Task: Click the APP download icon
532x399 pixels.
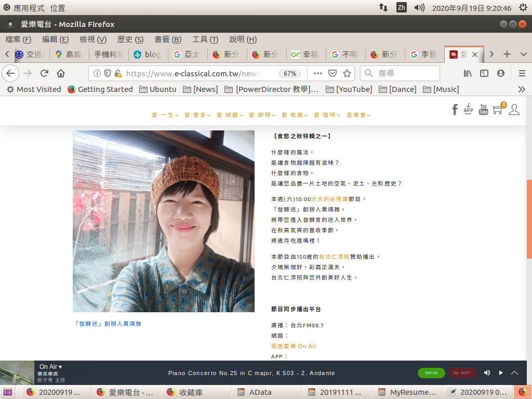Action: point(468,109)
